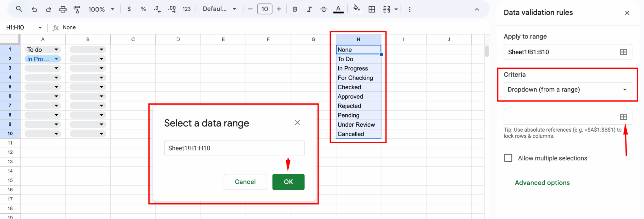Close the Data validation rules panel
Viewport: 644px width, 219px height.
[x=627, y=13]
